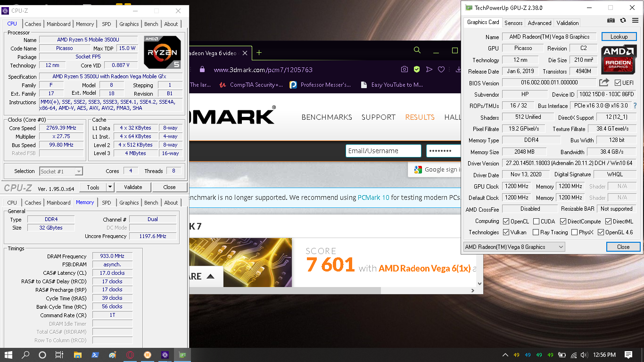Viewport: 644px width, 362px height.
Task: Toggle the OpenCL checkbox
Action: coord(506,222)
